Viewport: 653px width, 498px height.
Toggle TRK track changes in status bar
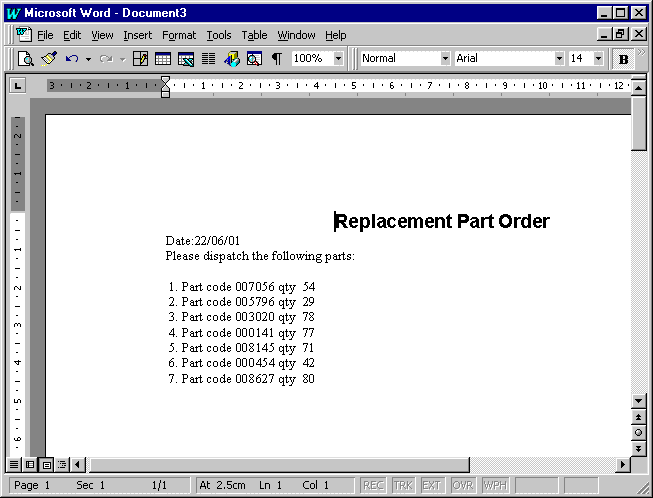pos(403,486)
